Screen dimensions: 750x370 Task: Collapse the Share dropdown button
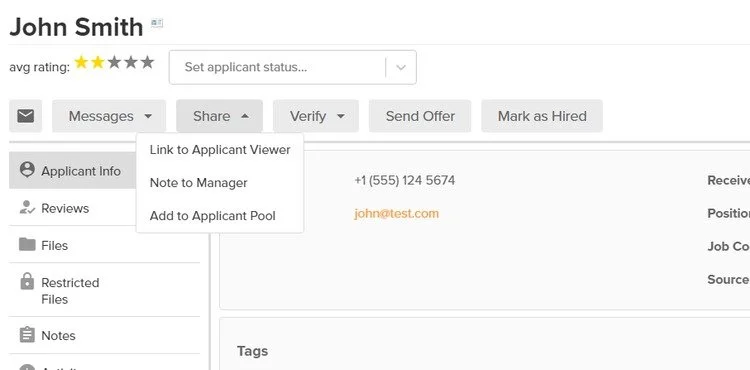[x=220, y=116]
